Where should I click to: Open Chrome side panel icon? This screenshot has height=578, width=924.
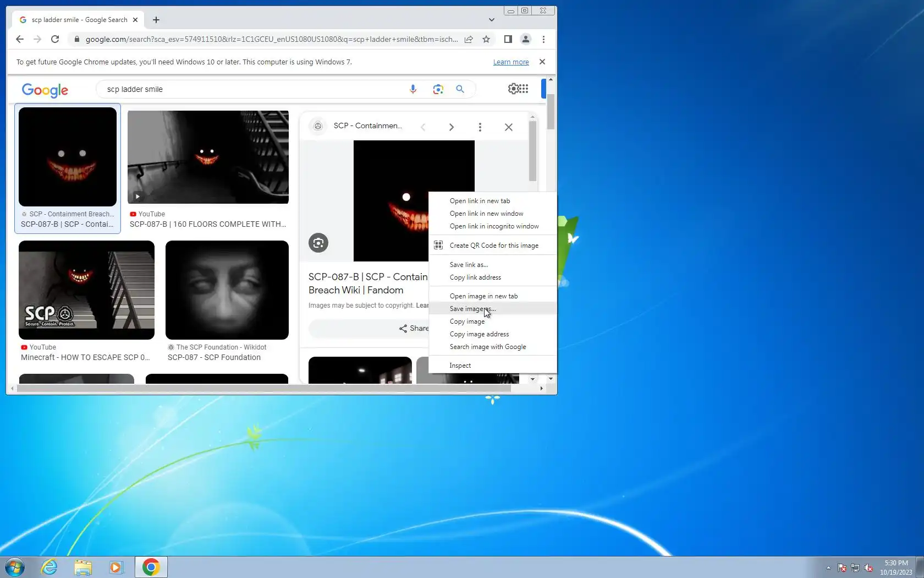point(508,39)
